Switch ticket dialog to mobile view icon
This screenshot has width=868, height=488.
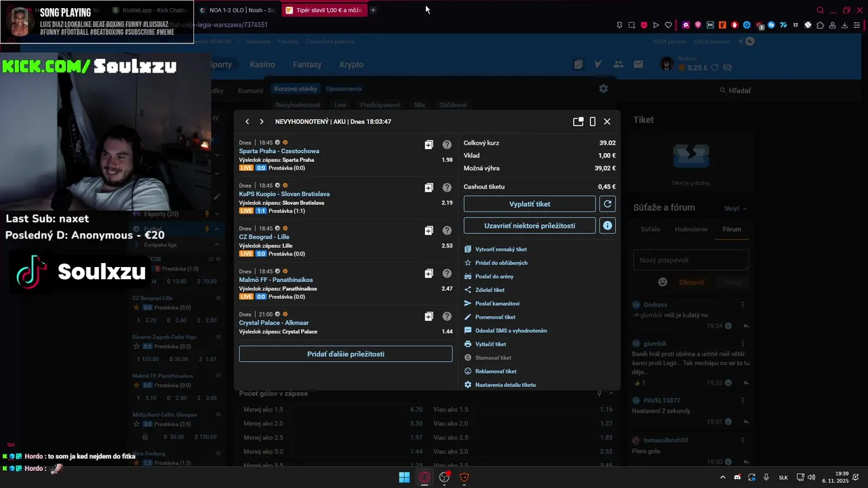[593, 122]
